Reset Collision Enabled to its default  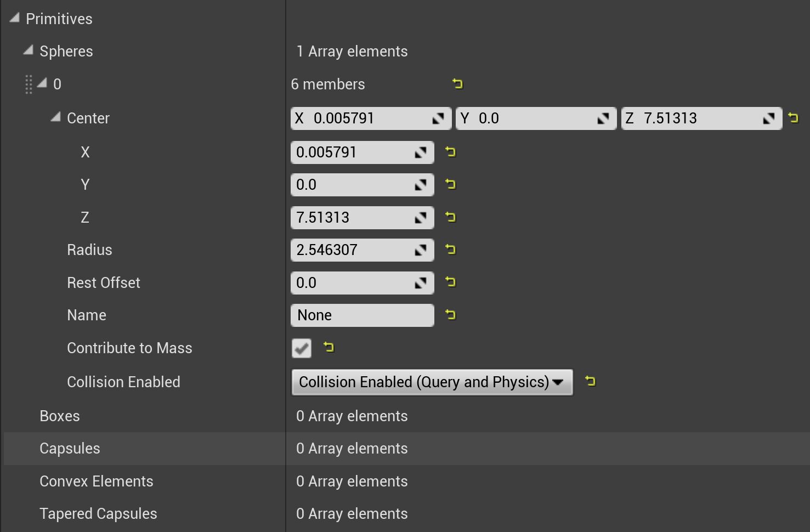click(590, 381)
